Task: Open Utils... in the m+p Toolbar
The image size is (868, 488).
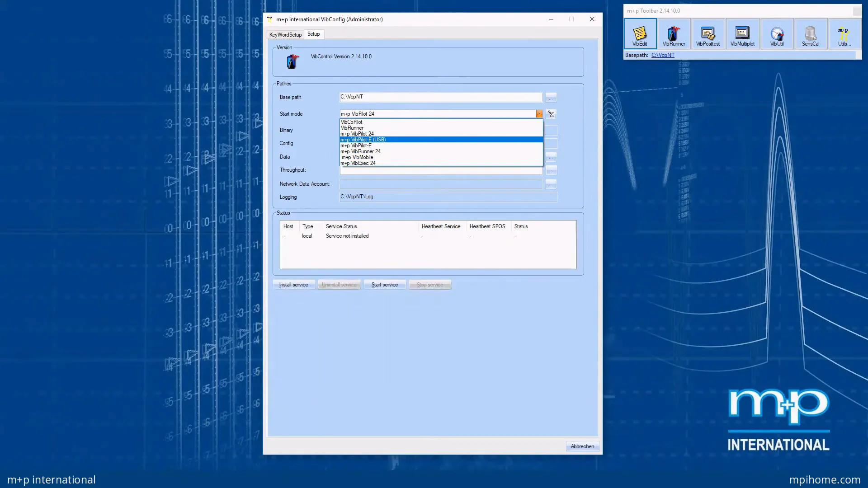Action: point(844,34)
